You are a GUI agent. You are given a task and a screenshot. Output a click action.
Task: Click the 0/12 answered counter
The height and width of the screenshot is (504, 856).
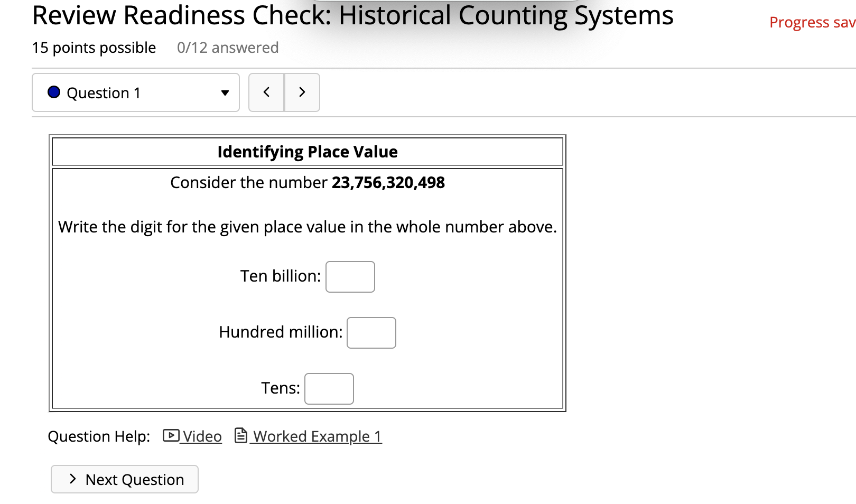227,47
